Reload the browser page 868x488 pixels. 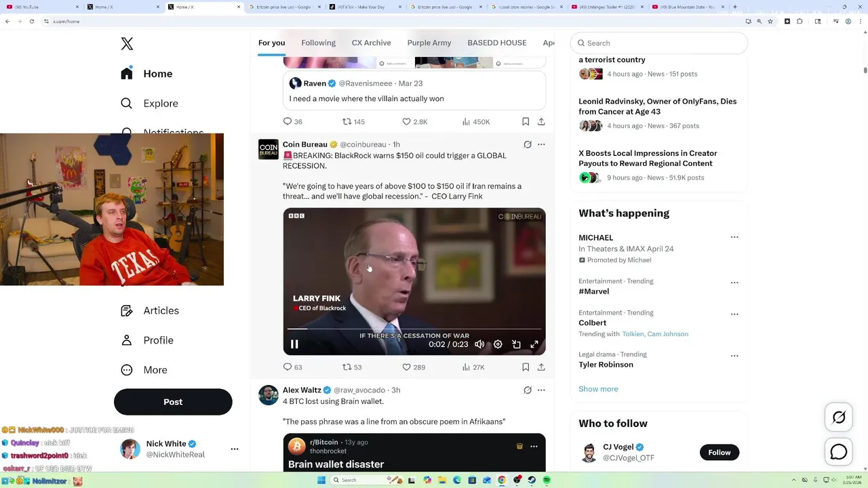31,21
